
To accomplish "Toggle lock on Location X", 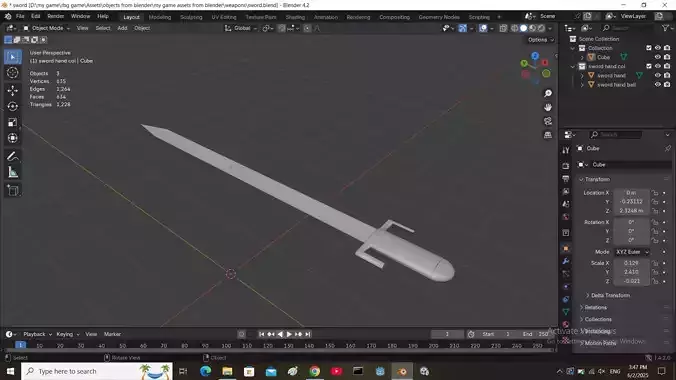I will click(x=655, y=193).
